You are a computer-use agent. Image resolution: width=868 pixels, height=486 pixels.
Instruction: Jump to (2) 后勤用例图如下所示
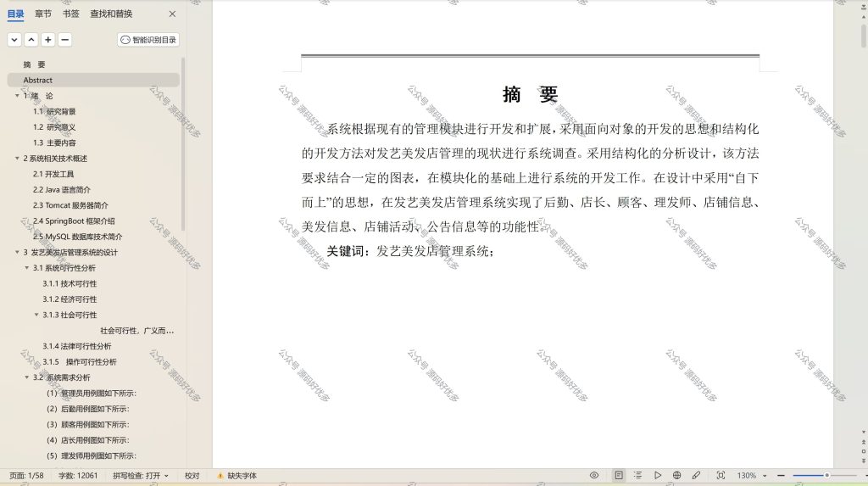[88, 409]
